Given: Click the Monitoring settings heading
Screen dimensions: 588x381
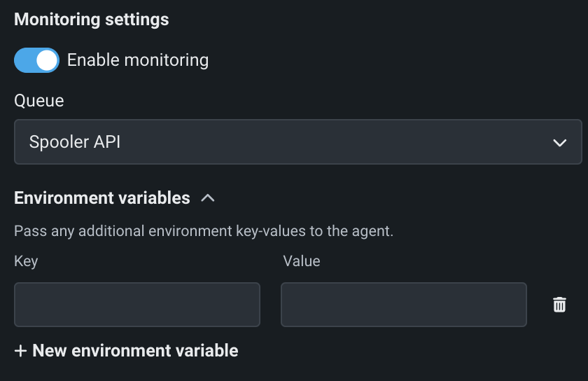Looking at the screenshot, I should pyautogui.click(x=92, y=19).
